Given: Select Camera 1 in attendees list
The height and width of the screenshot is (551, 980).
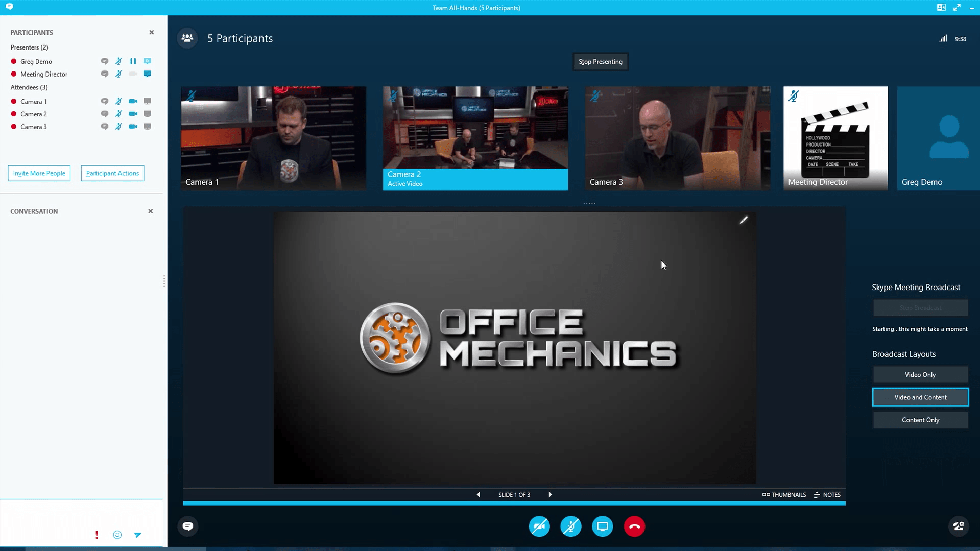Looking at the screenshot, I should 33,102.
